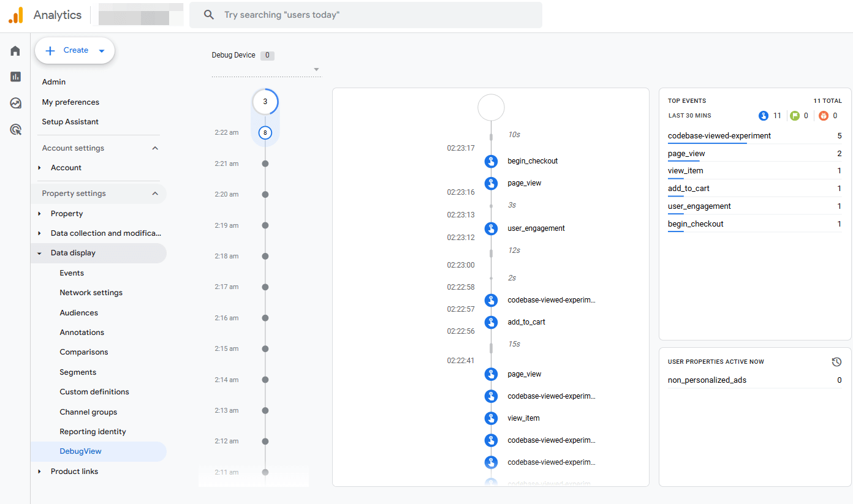Viewport: 853px width, 504px height.
Task: Open the Debug Device selector dropdown arrow
Action: (x=316, y=69)
